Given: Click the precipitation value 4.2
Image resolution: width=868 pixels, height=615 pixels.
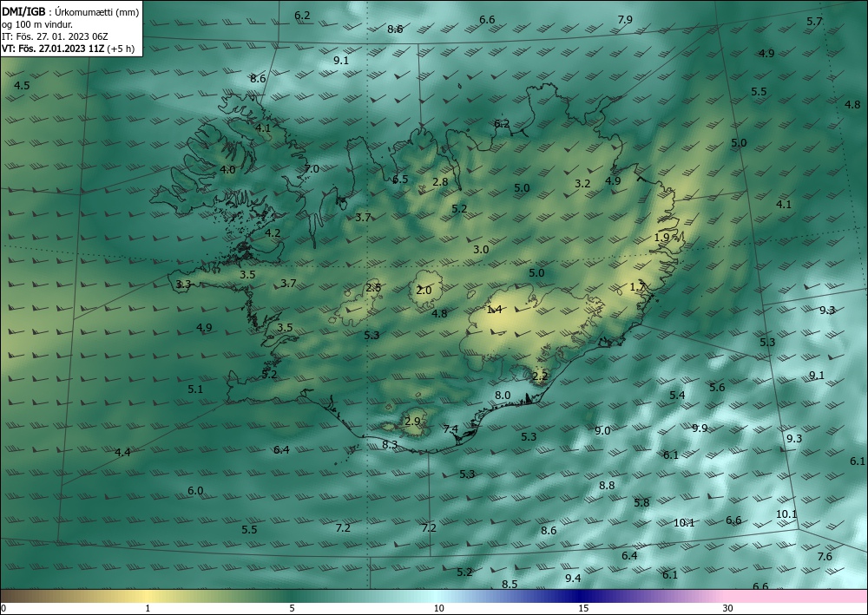Looking at the screenshot, I should click(x=273, y=232).
